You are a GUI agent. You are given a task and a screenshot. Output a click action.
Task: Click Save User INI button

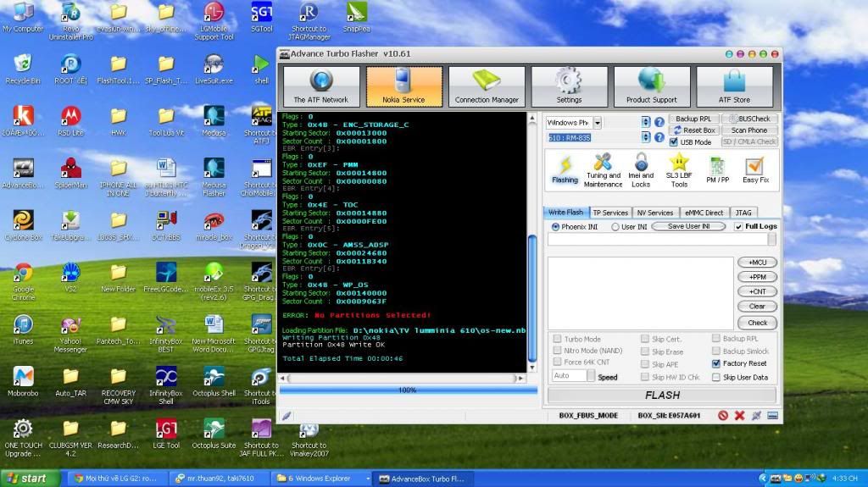[688, 226]
